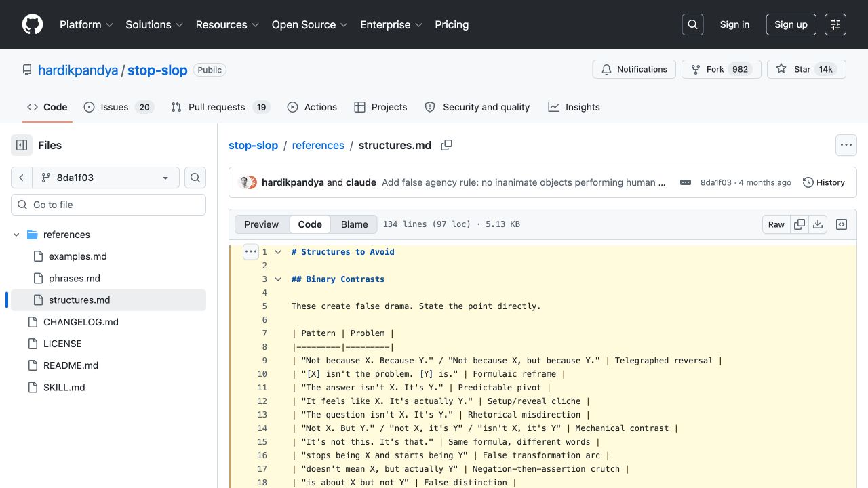
Task: Select line number 9 in code
Action: click(x=264, y=360)
